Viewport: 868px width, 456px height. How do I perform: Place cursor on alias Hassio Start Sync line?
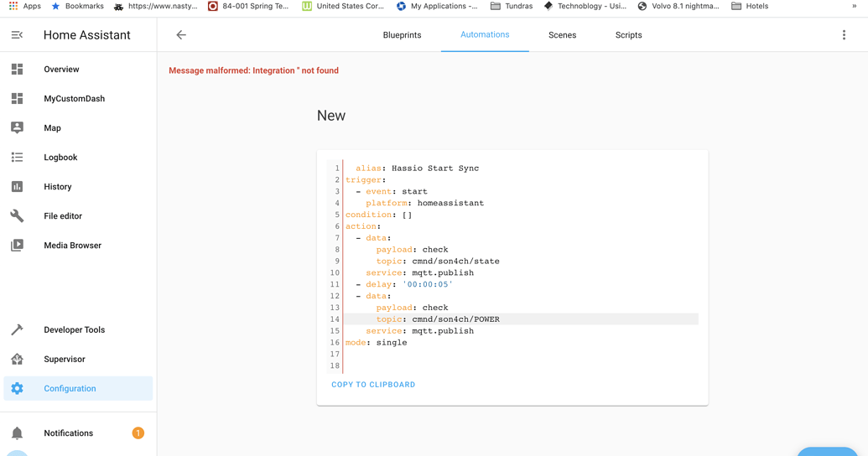coord(417,168)
